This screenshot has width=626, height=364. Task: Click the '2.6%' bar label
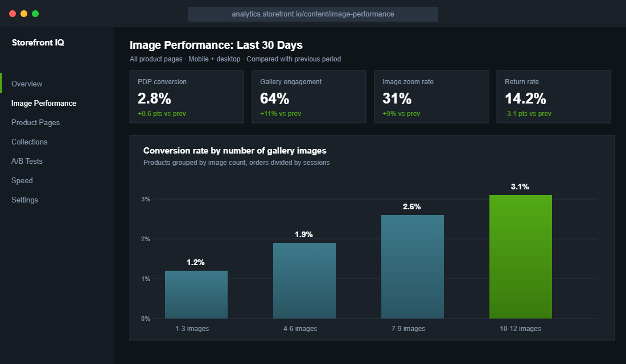tap(411, 207)
